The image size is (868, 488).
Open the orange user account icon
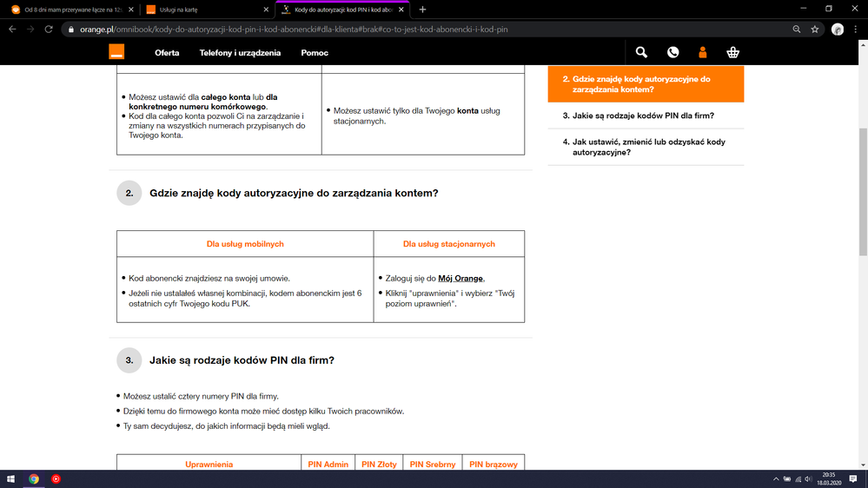(703, 53)
